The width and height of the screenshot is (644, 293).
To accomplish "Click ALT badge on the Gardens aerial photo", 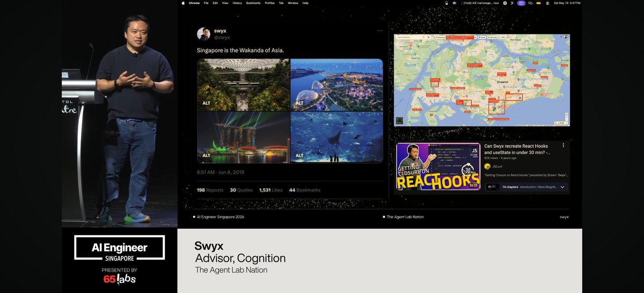I will point(299,102).
